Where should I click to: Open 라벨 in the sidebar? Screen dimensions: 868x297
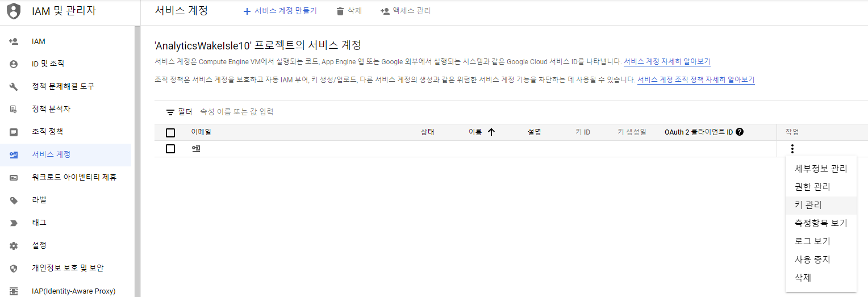pyautogui.click(x=65, y=200)
